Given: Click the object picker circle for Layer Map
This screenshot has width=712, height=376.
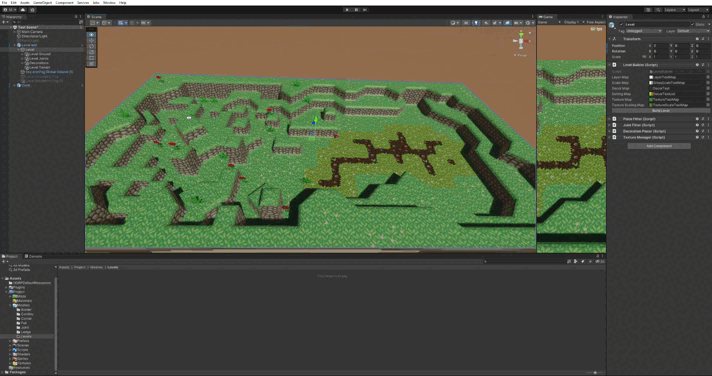Looking at the screenshot, I should coord(707,77).
